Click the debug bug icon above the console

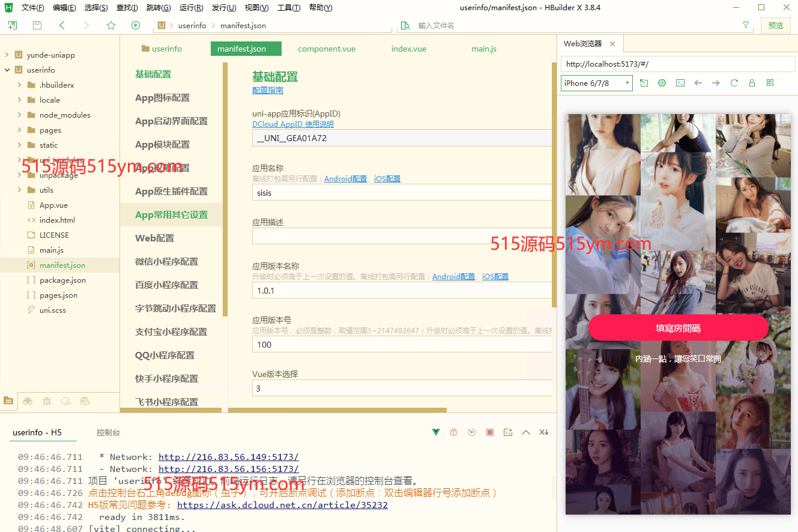(x=454, y=432)
